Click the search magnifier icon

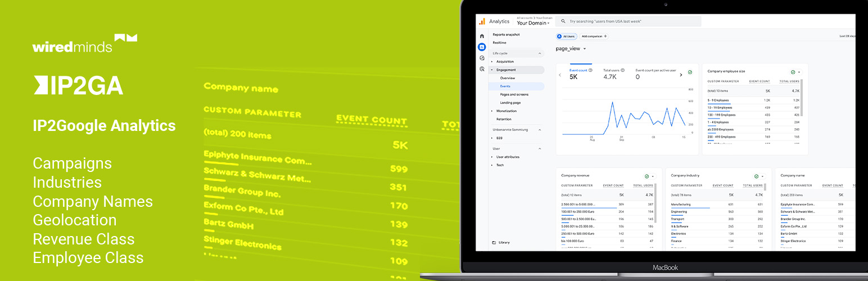(x=563, y=21)
